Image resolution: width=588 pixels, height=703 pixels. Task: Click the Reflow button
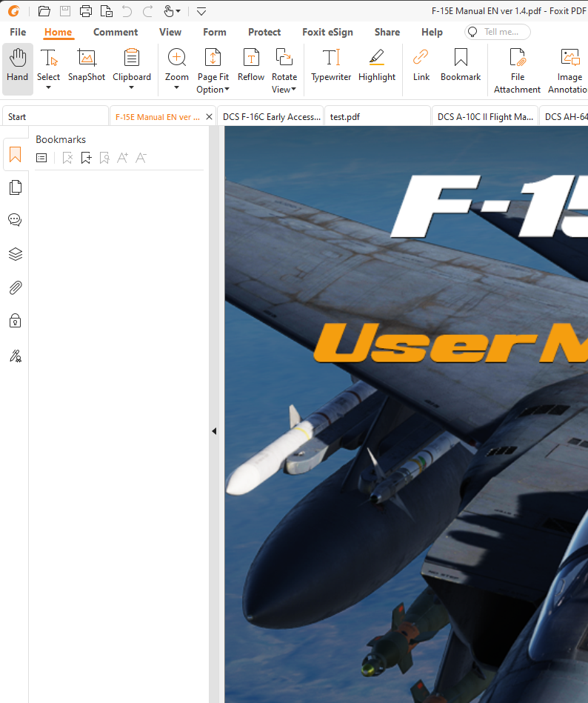point(251,65)
